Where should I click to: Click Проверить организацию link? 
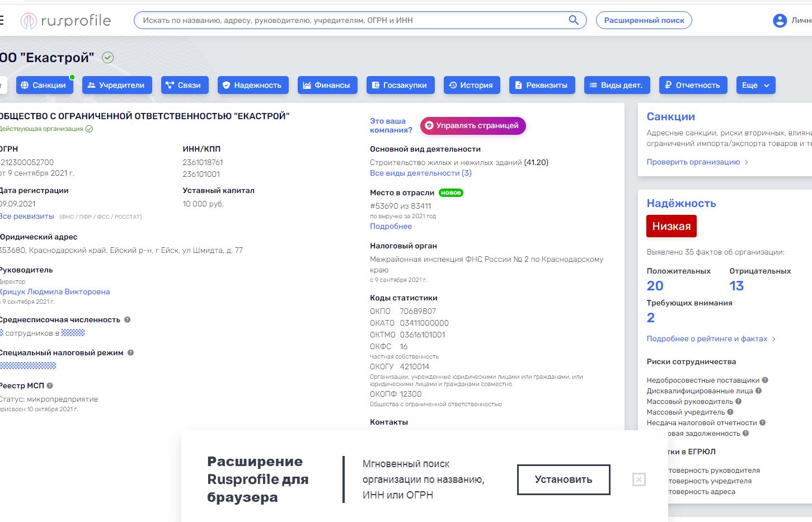[697, 162]
